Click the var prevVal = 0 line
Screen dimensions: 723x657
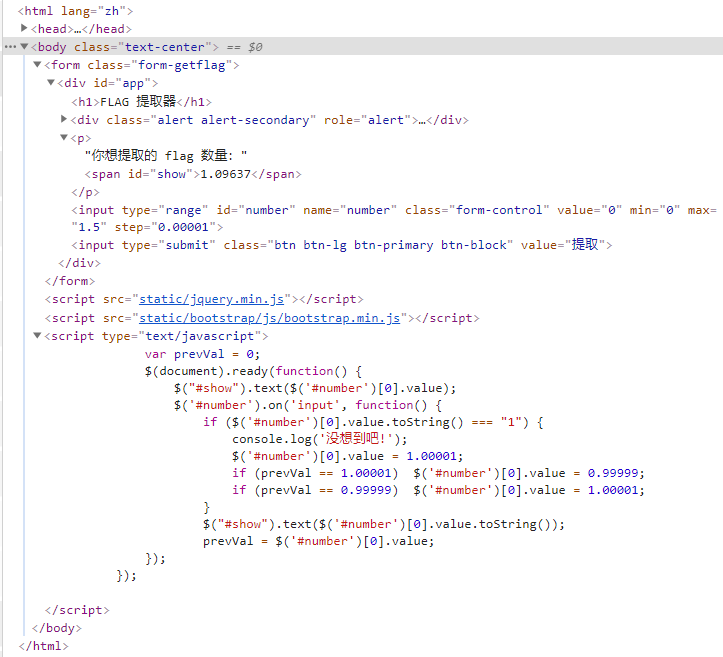click(x=202, y=354)
